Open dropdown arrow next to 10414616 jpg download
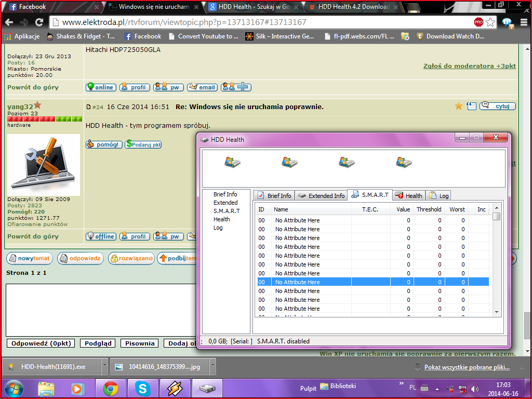Screen dimensions: 532x399 click(212, 366)
